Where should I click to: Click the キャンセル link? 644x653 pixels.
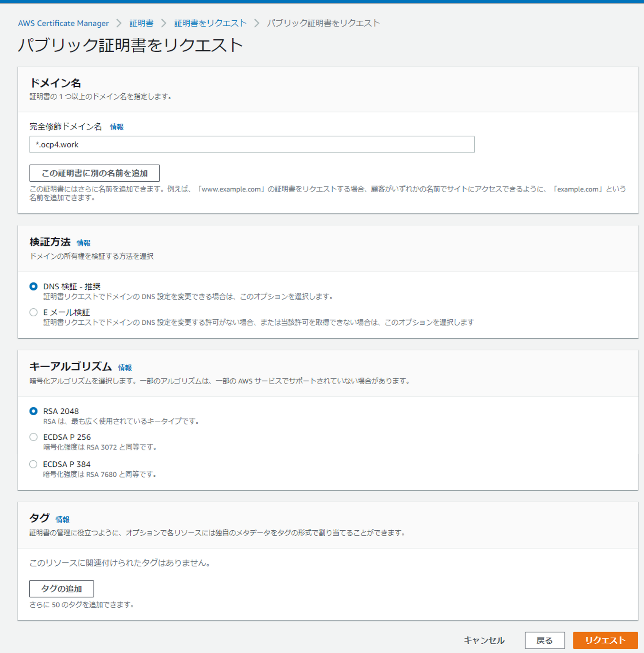(484, 640)
